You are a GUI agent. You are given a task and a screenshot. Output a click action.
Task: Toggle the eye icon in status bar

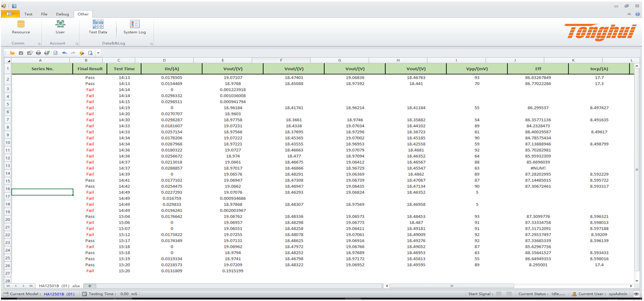tap(636, 294)
